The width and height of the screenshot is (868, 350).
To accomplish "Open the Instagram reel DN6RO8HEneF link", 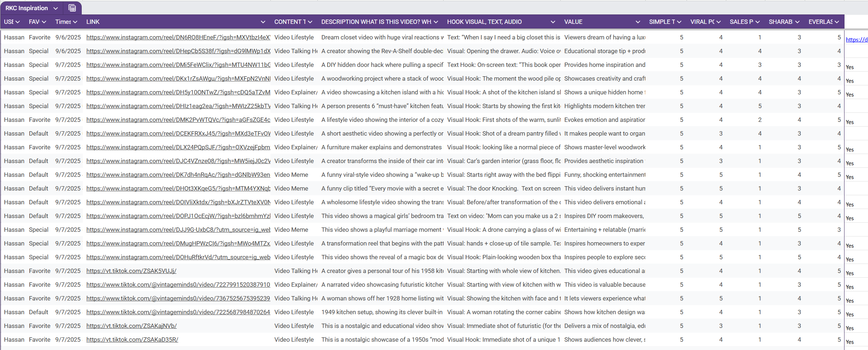I will click(178, 37).
